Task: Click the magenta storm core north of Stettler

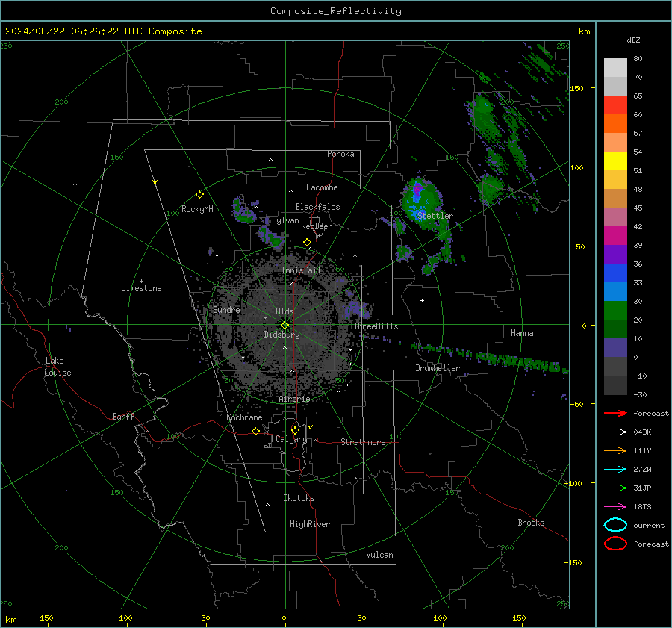Action: click(417, 188)
